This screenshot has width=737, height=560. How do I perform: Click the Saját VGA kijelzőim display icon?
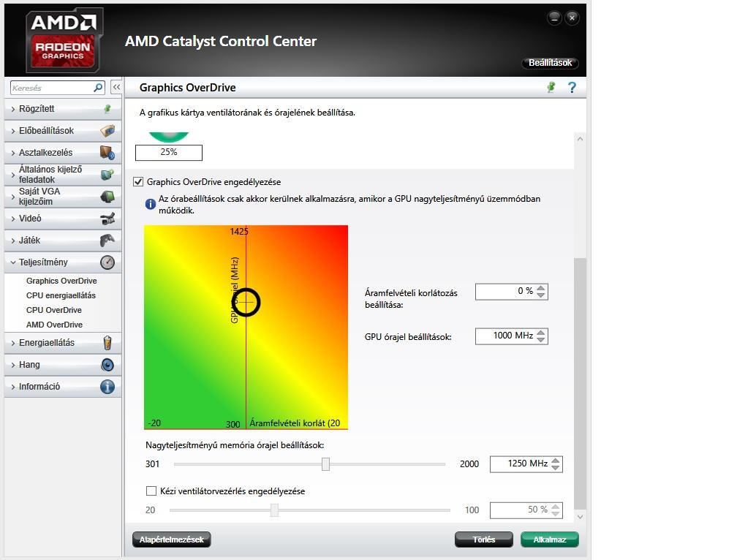(x=107, y=197)
